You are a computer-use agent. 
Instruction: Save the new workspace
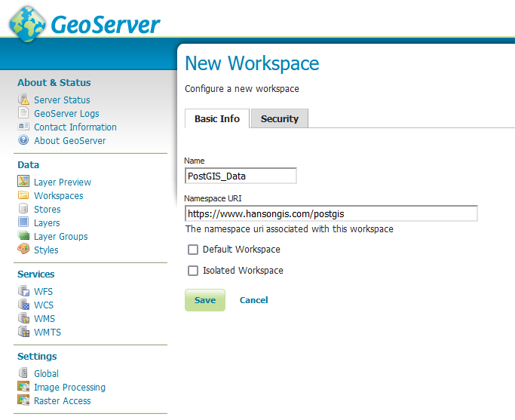pyautogui.click(x=205, y=300)
